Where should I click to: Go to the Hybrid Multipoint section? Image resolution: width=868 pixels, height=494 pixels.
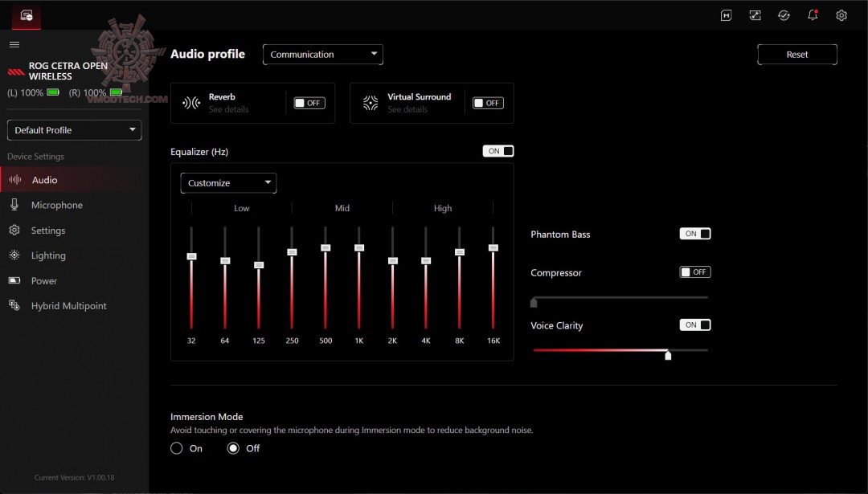click(x=74, y=305)
